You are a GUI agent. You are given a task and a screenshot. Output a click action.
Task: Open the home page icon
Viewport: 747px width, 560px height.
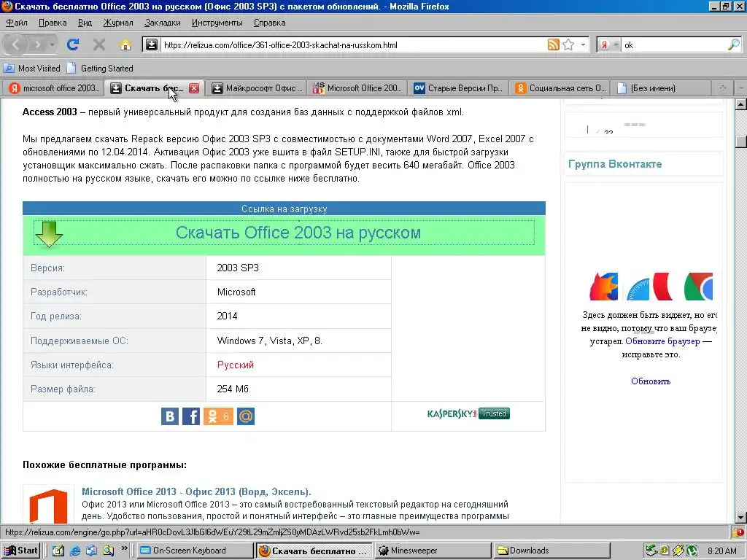pyautogui.click(x=125, y=44)
